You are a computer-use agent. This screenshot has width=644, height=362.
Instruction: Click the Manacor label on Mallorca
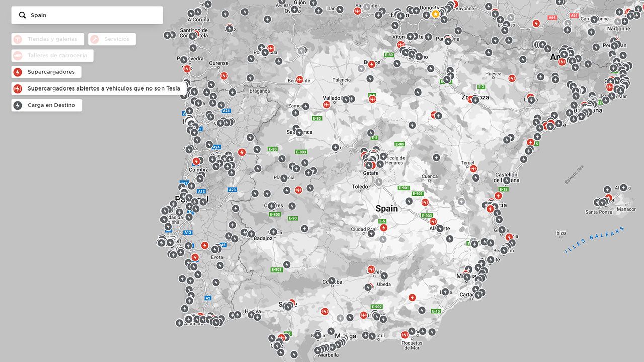click(626, 209)
